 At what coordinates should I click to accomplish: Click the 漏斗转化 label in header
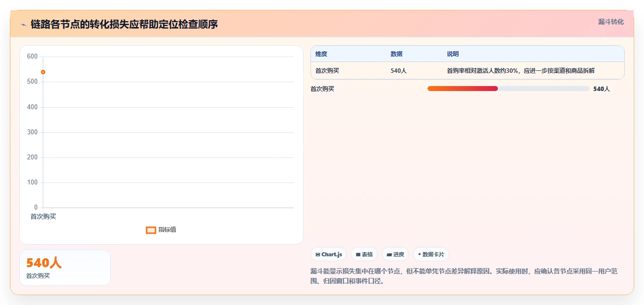[611, 22]
